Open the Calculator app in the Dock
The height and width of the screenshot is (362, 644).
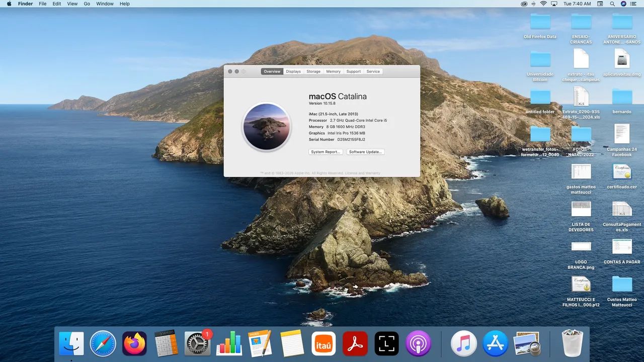[x=166, y=344]
